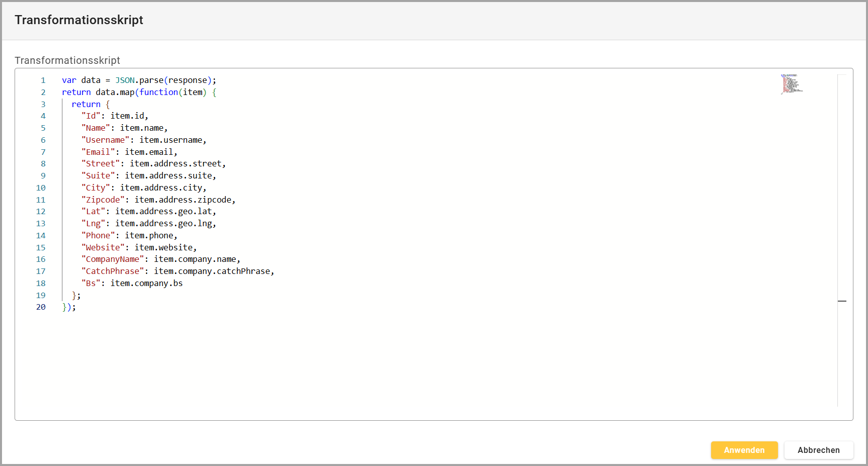Click the "function" keyword on line 2
The width and height of the screenshot is (868, 466).
(158, 92)
